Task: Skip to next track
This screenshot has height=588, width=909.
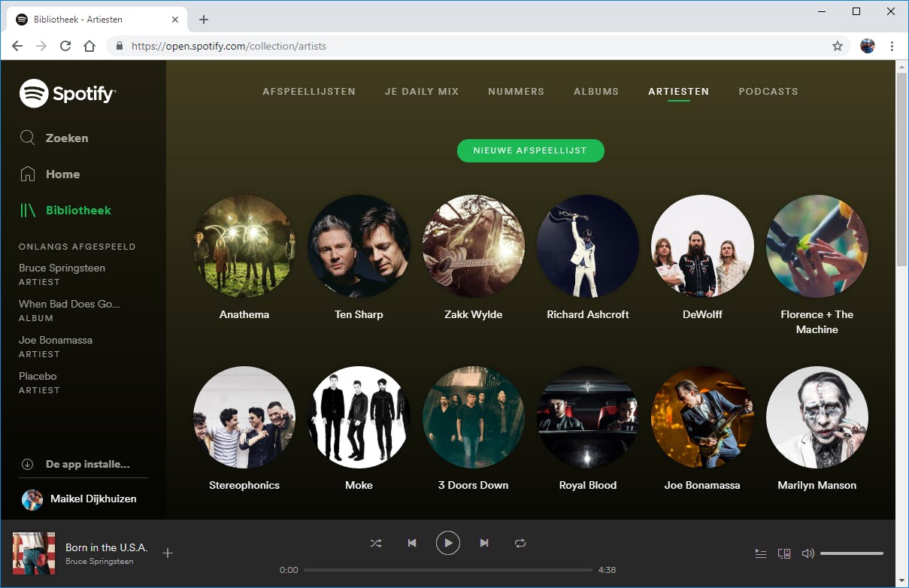Action: click(484, 543)
